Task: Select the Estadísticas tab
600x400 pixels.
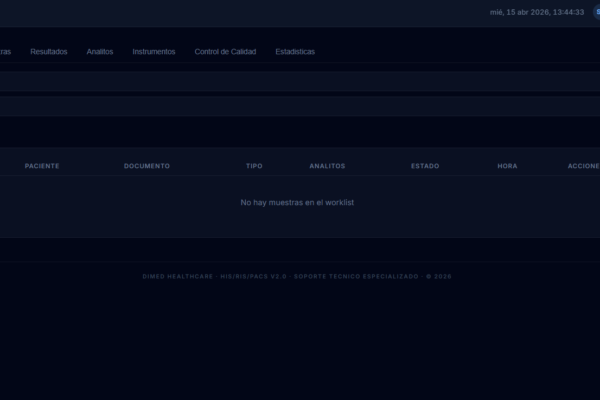Action: (295, 51)
